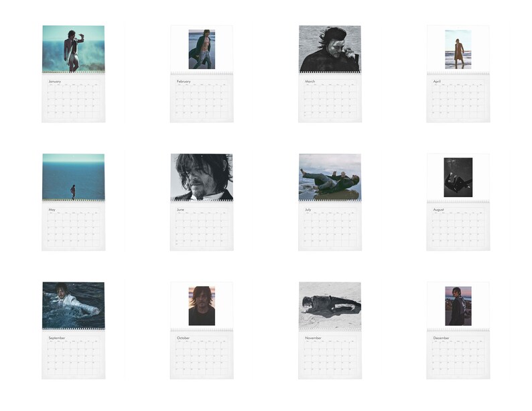Select the September date grid

(74, 357)
